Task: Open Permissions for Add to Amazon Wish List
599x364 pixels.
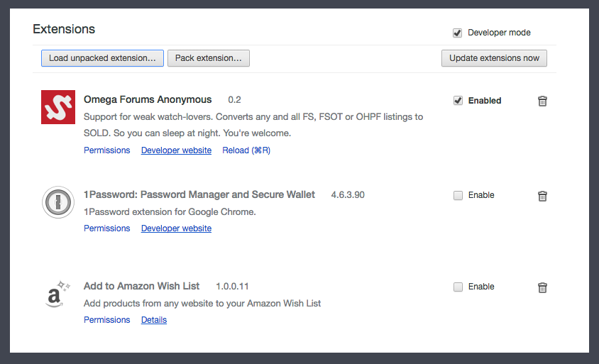Action: pos(107,320)
